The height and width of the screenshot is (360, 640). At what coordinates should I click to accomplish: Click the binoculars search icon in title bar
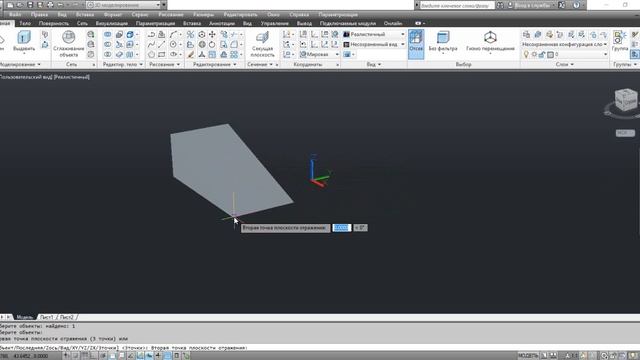(x=500, y=5)
